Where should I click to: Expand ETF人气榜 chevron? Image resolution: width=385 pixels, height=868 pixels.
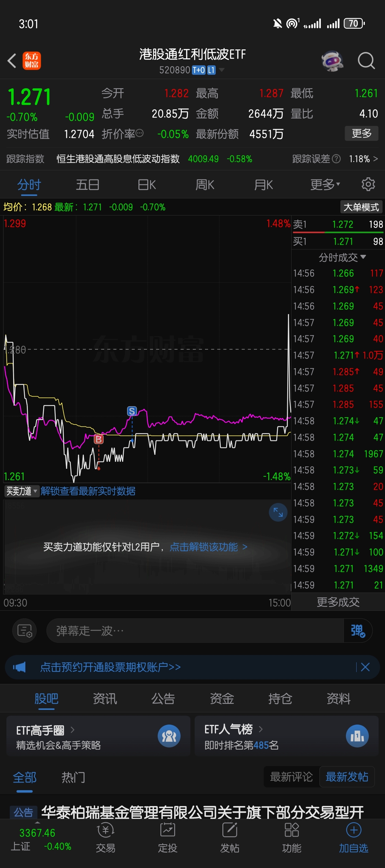261,729
